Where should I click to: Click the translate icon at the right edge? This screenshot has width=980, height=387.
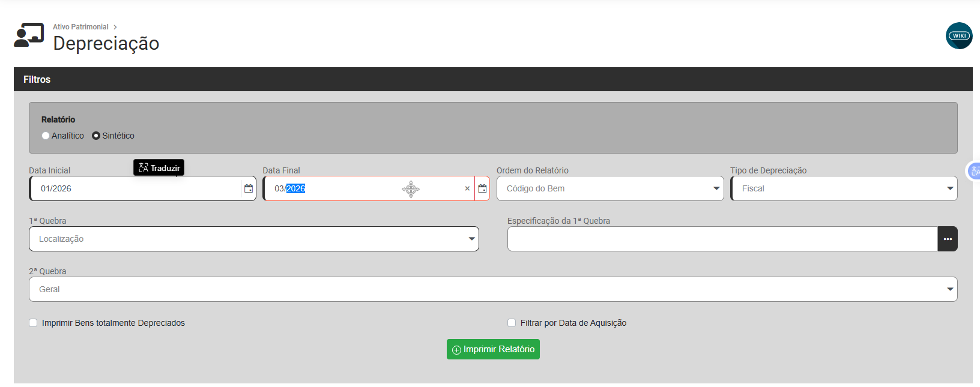pos(975,172)
